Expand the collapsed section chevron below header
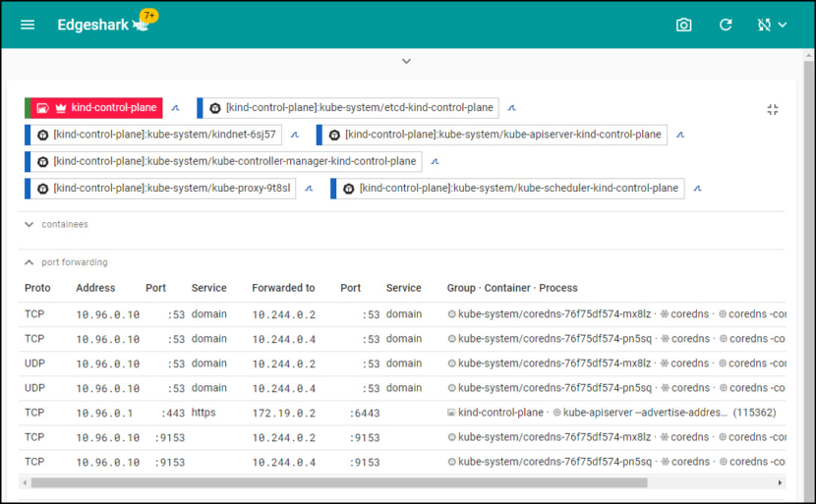Viewport: 816px width, 504px height. (x=406, y=61)
